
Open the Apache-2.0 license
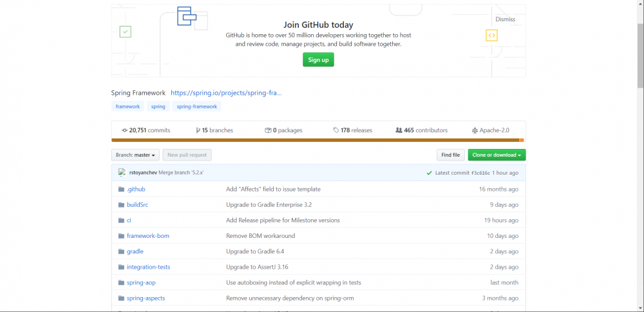coord(491,130)
